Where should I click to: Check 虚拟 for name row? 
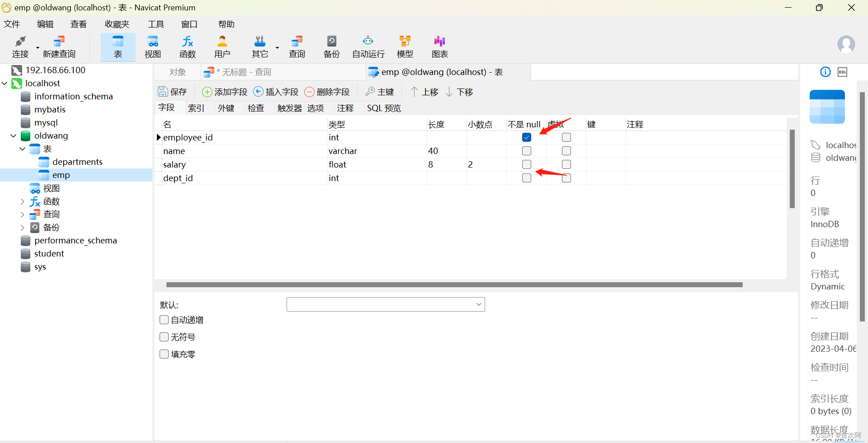566,151
